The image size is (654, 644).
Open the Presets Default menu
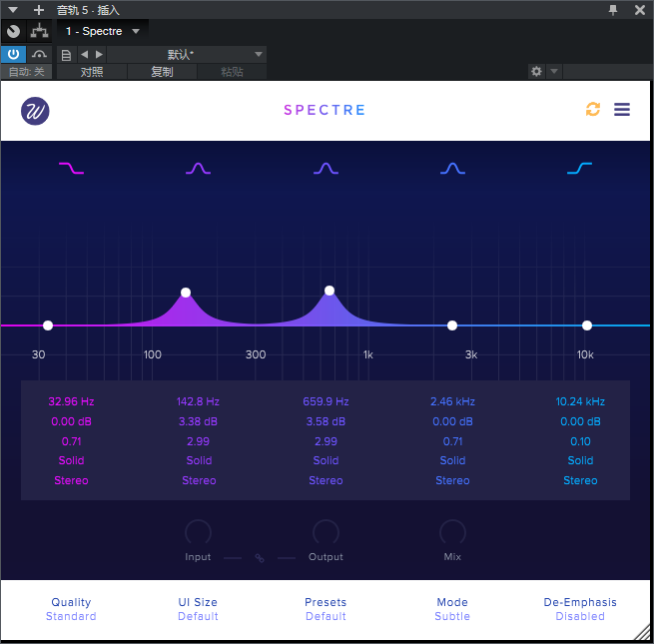pos(326,609)
